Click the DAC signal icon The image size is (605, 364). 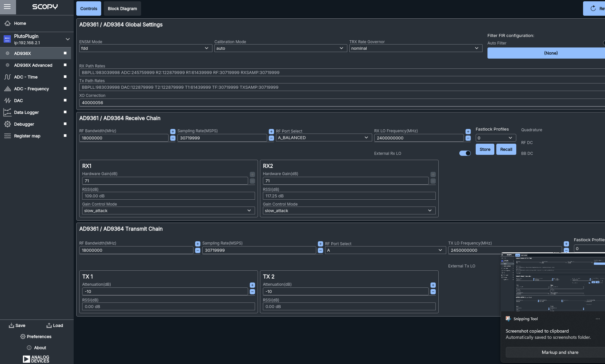(x=8, y=100)
